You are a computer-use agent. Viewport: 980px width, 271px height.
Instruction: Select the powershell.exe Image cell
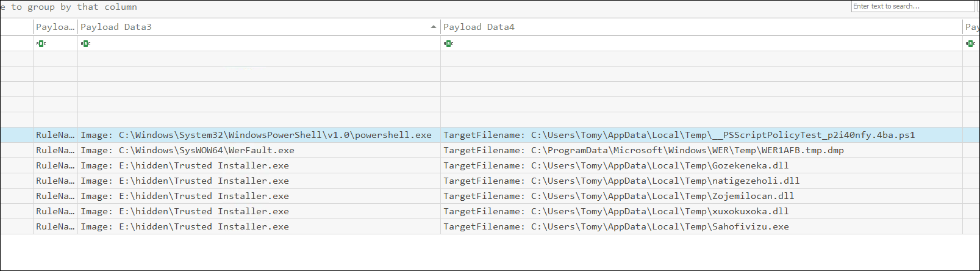(259, 135)
